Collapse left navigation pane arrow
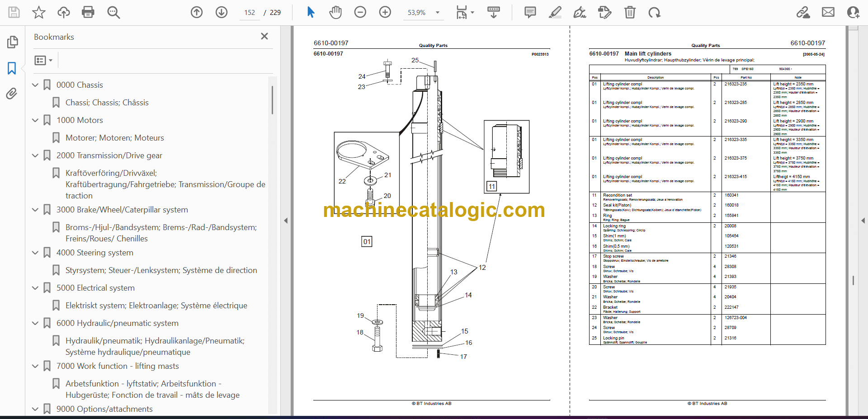The image size is (868, 419). point(286,221)
